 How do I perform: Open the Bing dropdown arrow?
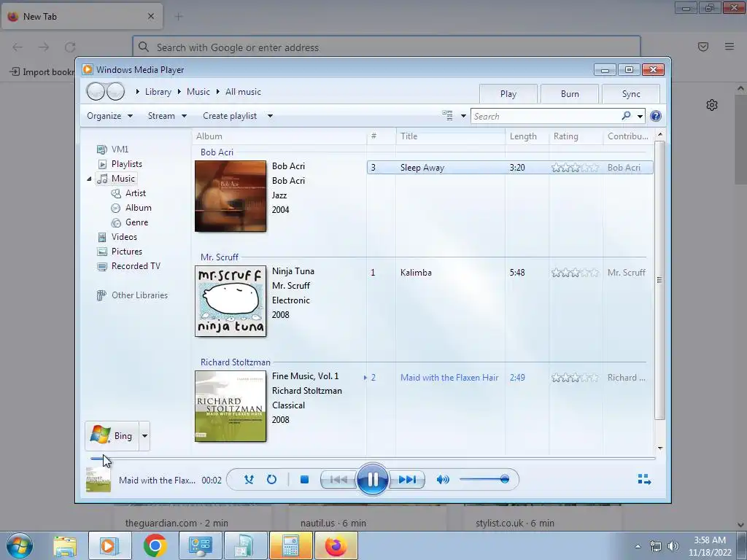click(x=144, y=436)
